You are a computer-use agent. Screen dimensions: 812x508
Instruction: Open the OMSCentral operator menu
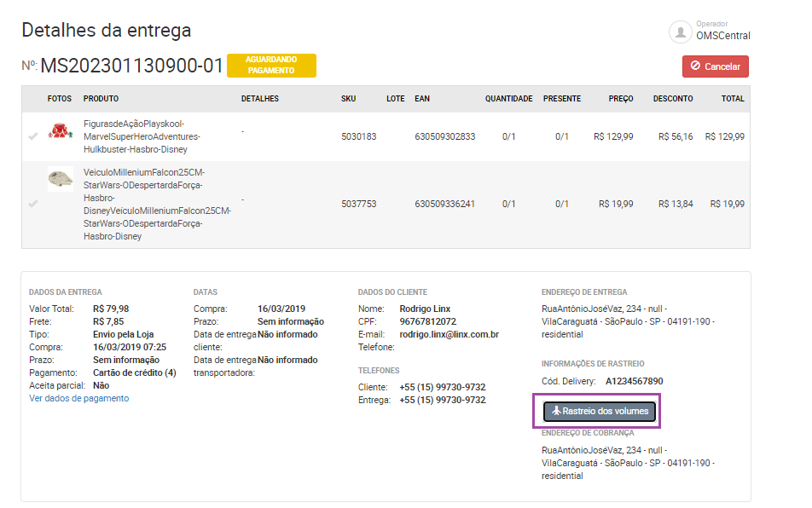click(x=722, y=36)
